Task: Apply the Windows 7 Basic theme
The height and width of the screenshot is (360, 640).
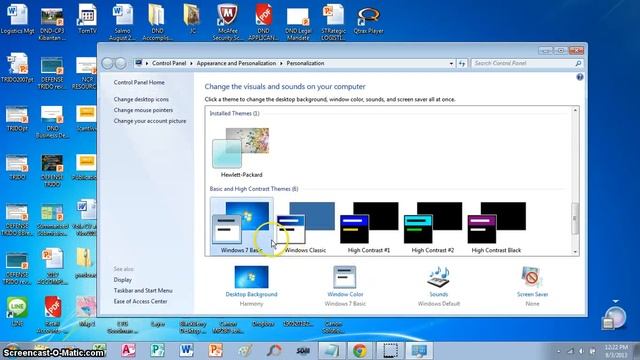Action: pos(242,227)
